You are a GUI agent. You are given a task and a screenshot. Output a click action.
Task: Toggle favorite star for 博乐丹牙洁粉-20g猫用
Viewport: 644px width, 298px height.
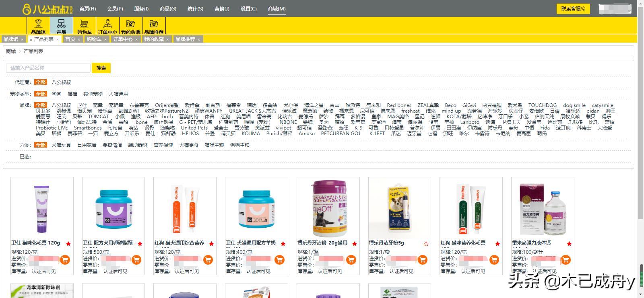pos(355,244)
